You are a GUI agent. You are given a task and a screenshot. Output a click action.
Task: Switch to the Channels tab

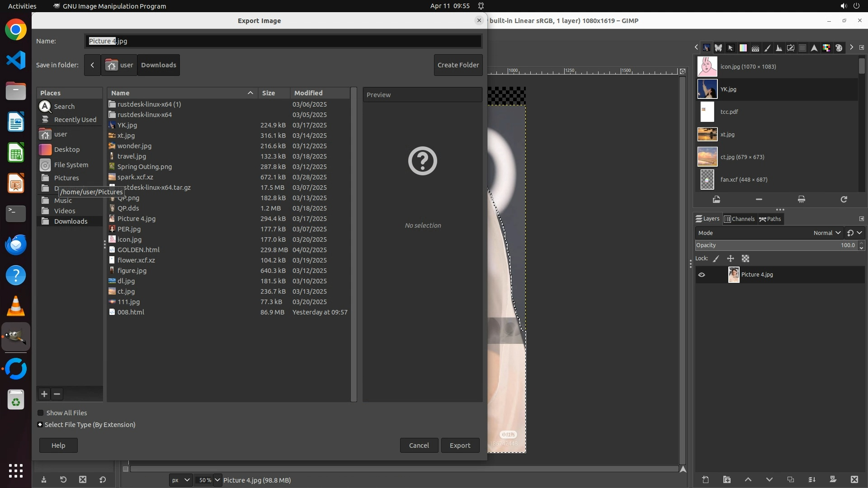point(739,219)
